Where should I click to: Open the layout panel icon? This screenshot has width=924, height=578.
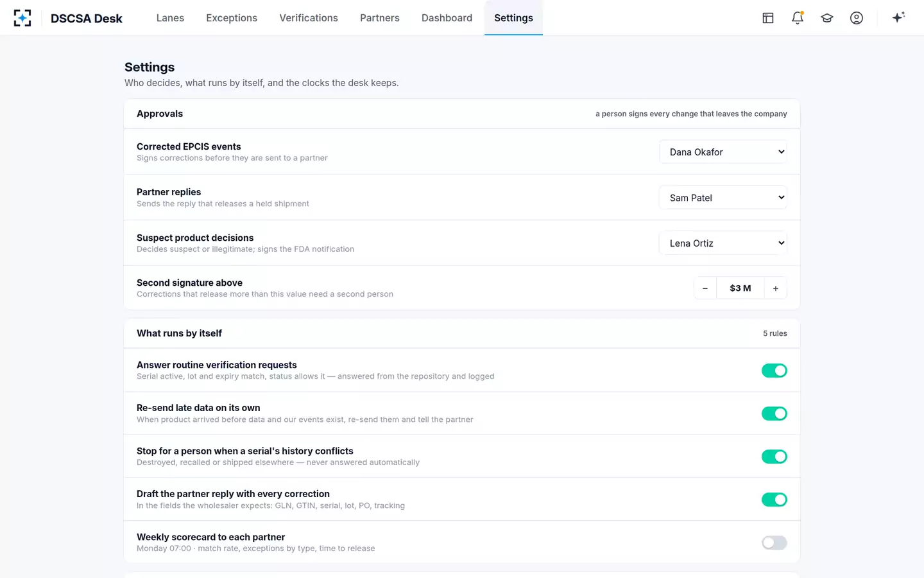tap(768, 18)
